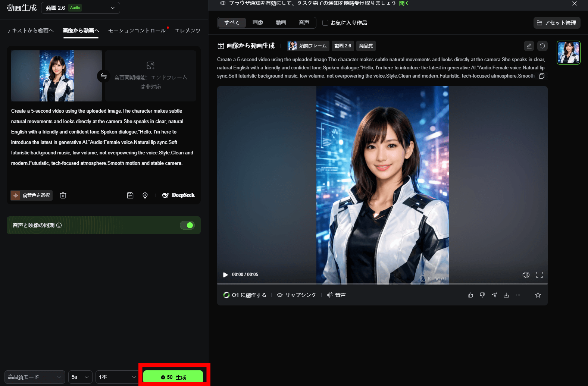Click the info icon beside 音声と映像の同期
This screenshot has height=386, width=588.
[x=59, y=225]
